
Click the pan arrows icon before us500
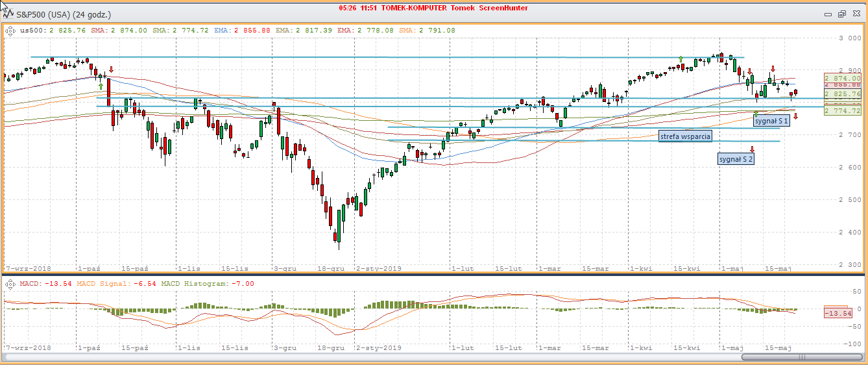[10, 30]
